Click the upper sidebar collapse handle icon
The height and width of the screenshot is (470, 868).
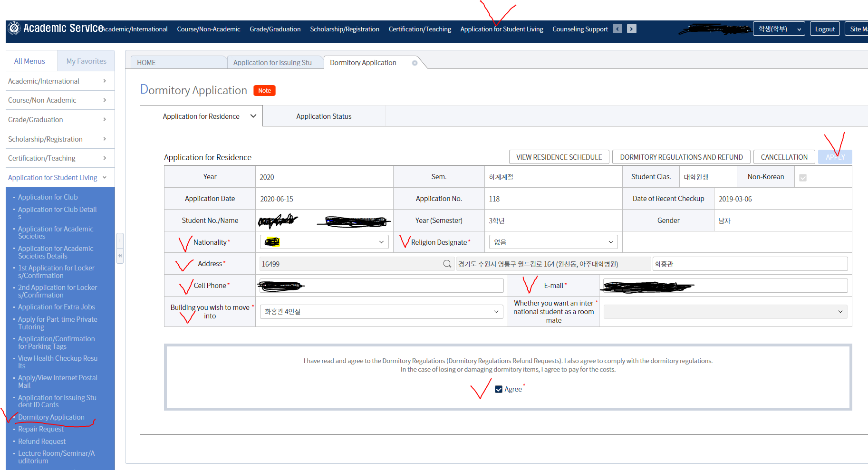tap(120, 240)
